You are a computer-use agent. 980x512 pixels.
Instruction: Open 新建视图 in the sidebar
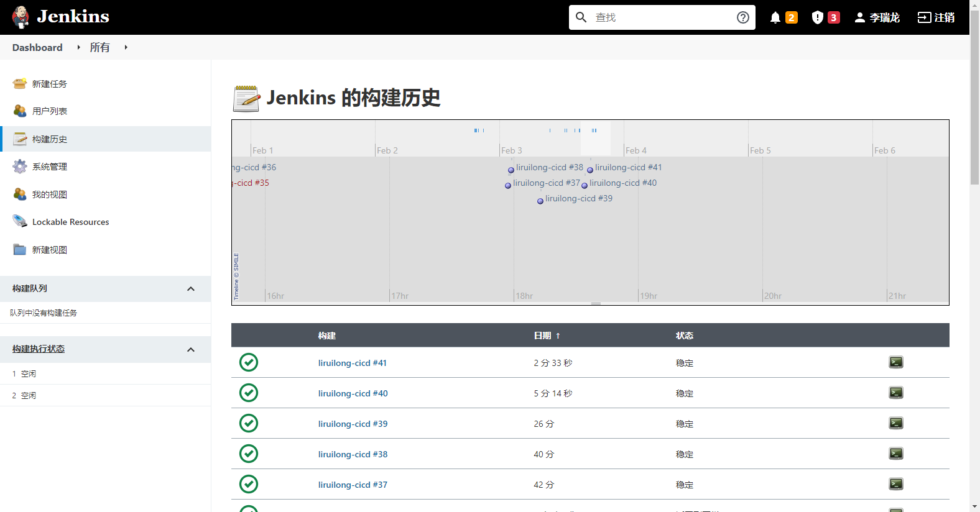click(50, 250)
